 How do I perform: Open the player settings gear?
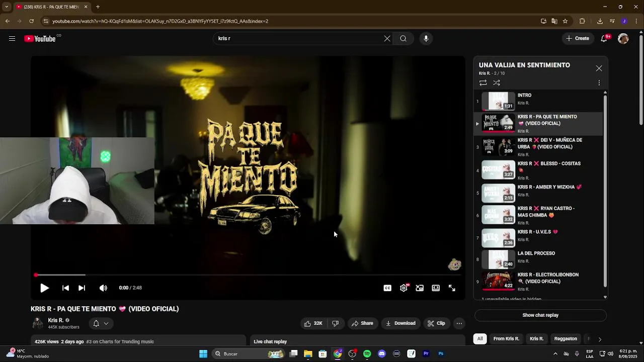click(404, 288)
